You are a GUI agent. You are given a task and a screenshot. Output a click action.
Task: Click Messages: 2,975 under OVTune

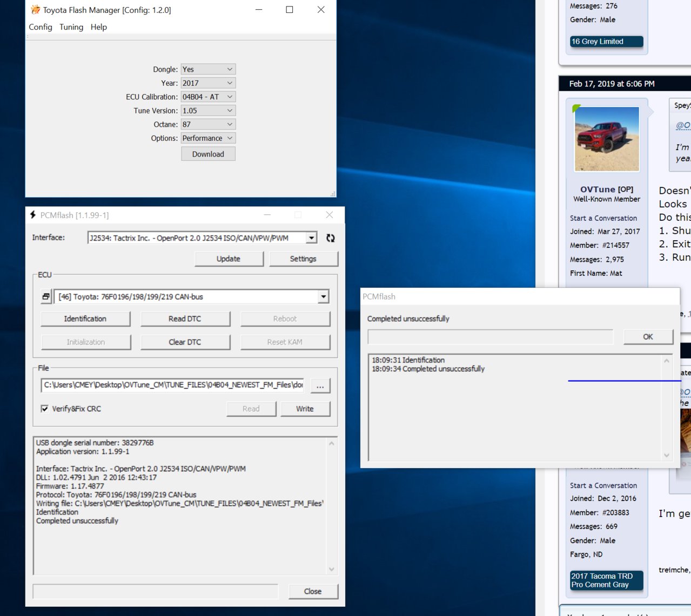point(597,259)
